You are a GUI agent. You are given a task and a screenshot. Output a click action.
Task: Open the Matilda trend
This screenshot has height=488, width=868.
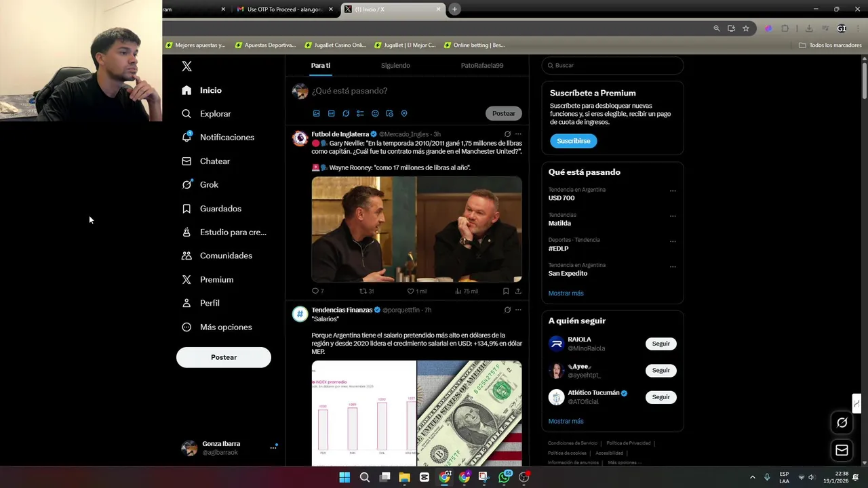559,223
